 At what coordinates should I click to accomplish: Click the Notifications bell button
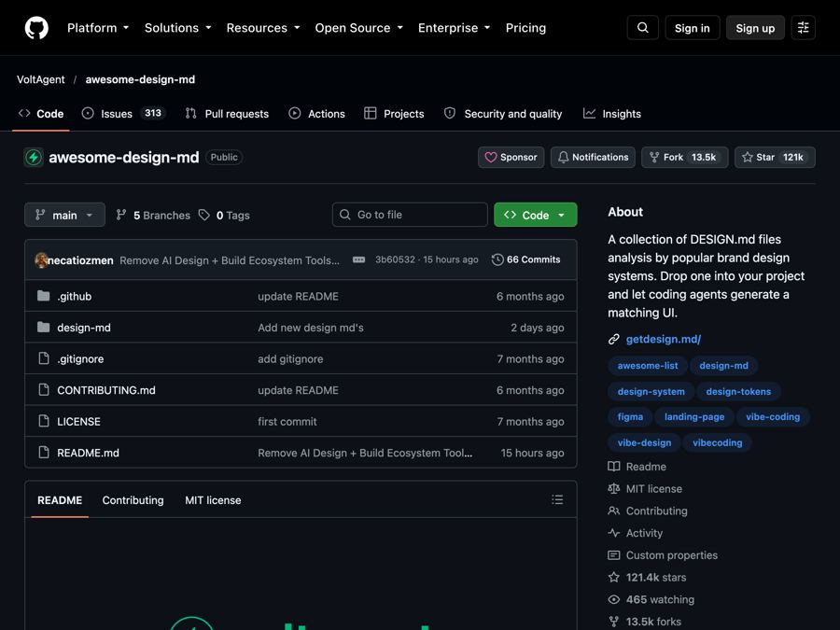click(x=593, y=158)
